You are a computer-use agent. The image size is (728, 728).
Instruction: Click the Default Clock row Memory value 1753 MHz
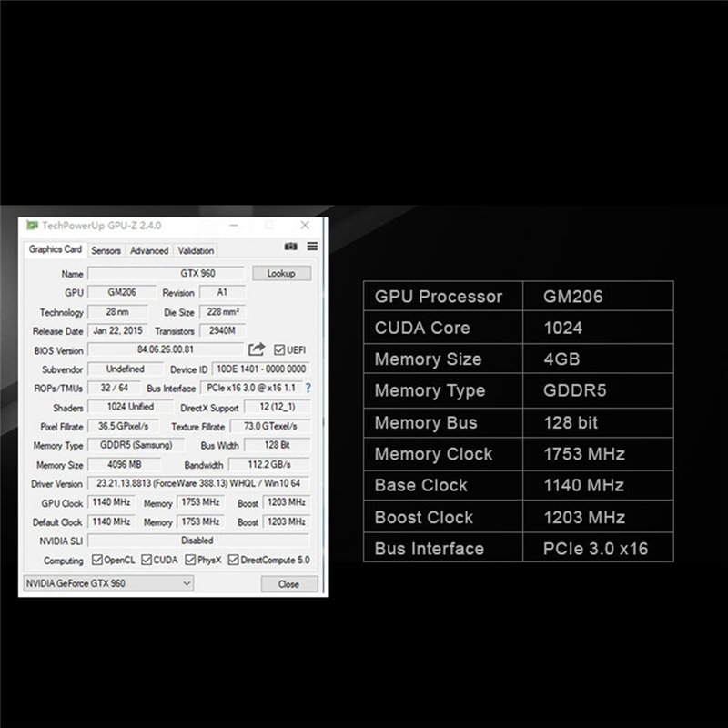[x=200, y=521]
